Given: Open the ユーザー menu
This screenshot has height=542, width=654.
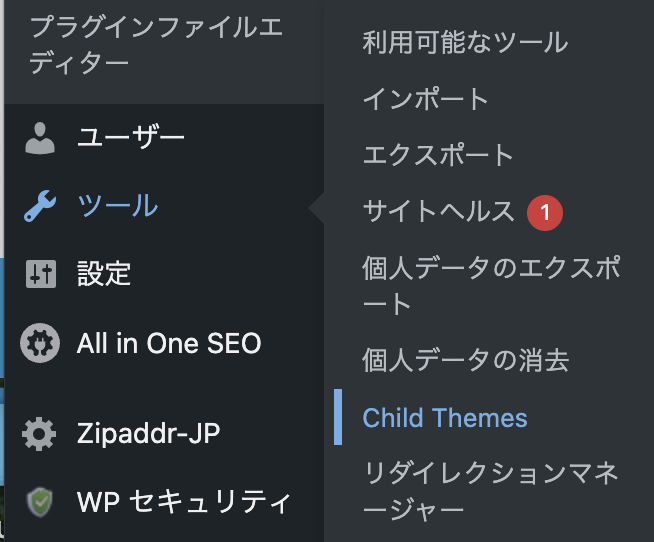Looking at the screenshot, I should point(131,137).
